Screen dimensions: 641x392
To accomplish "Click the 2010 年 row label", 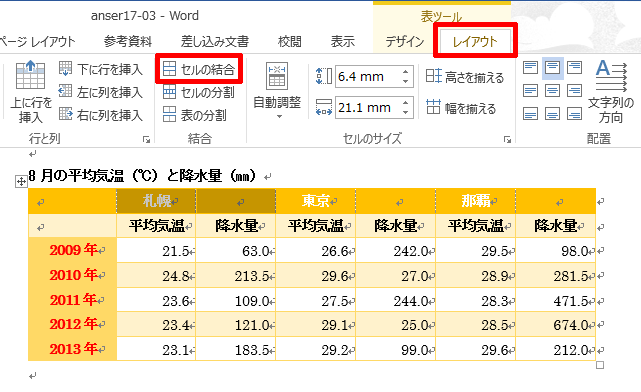I will tap(73, 275).
